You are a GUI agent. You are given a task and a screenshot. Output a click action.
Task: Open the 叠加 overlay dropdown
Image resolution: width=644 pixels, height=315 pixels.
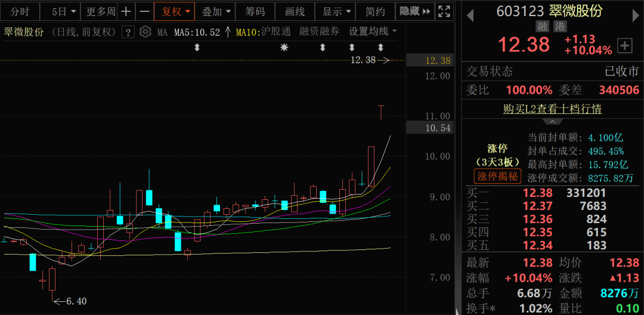tap(215, 11)
